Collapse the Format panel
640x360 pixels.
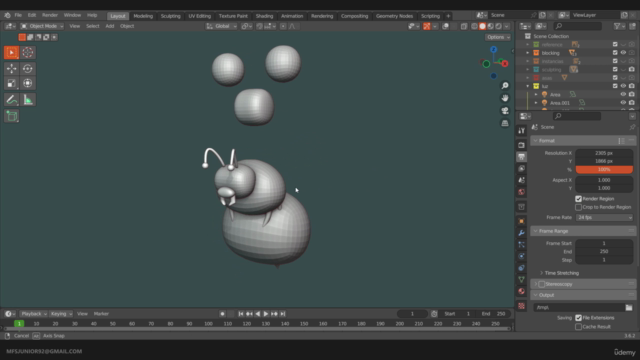point(536,141)
